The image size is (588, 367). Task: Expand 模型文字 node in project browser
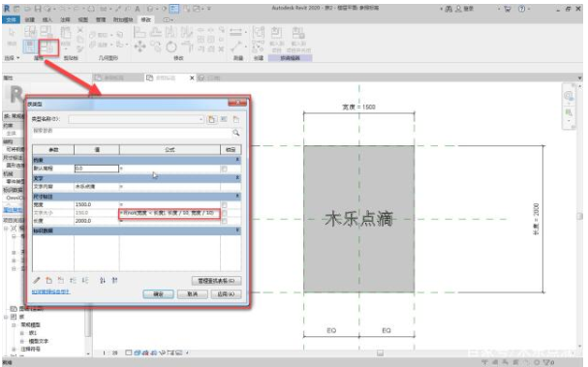21,341
